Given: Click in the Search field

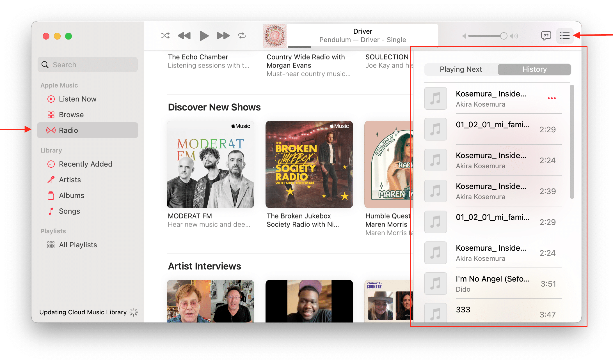Looking at the screenshot, I should (x=88, y=64).
